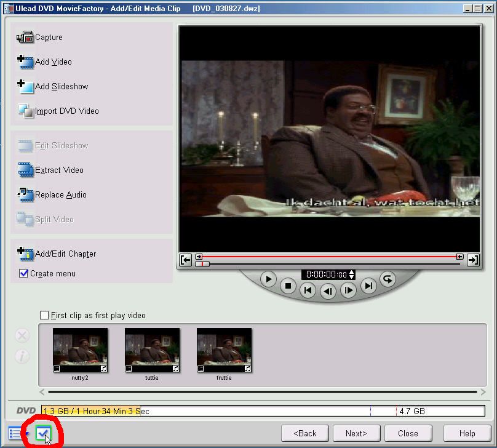The image size is (497, 448).
Task: Click the Close button beside Help
Action: coord(408,433)
